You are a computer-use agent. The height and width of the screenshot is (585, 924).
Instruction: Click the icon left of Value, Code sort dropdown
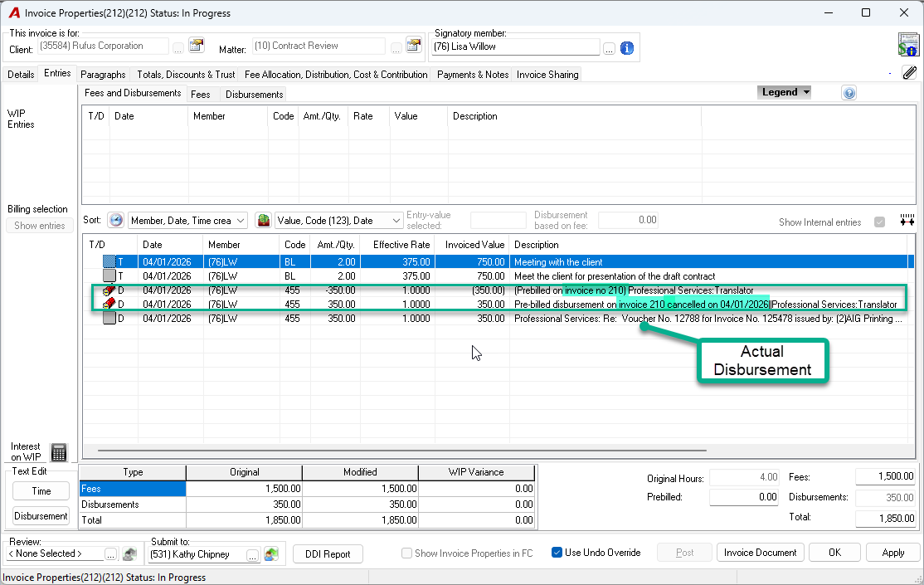point(264,221)
